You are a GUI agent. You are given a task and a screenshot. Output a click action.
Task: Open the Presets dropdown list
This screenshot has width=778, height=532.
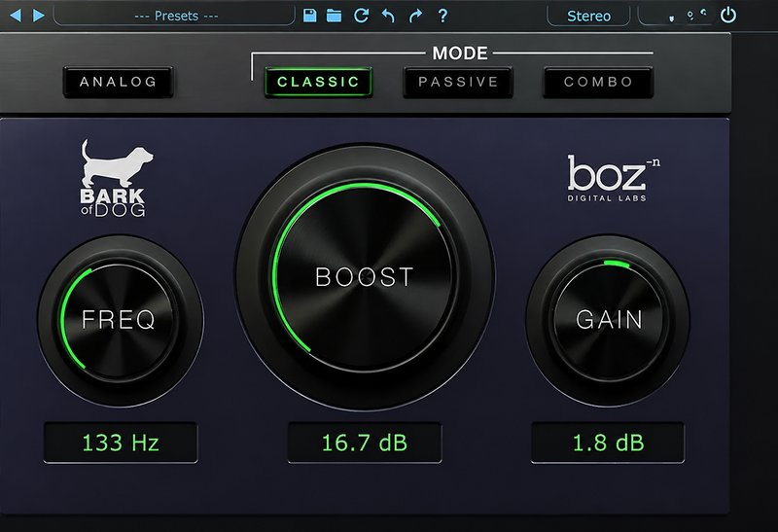point(174,16)
